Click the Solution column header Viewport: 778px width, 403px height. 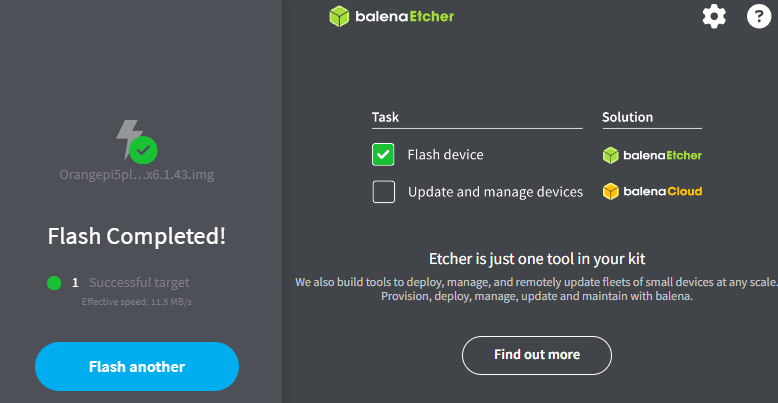(x=627, y=117)
